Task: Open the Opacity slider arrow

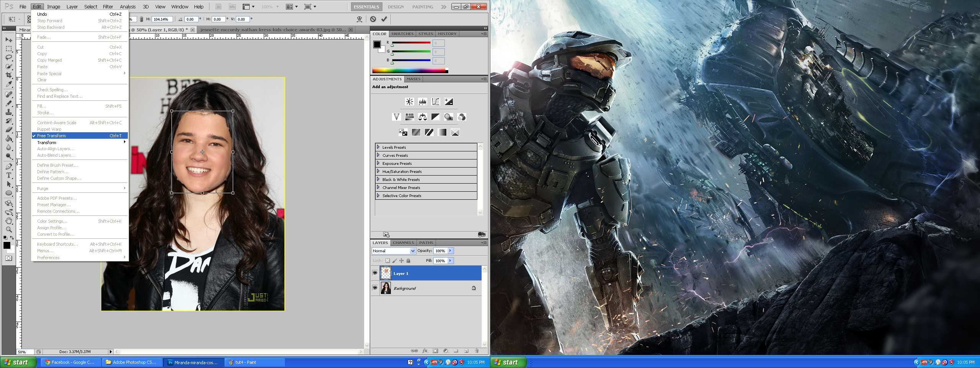Action: (x=451, y=251)
